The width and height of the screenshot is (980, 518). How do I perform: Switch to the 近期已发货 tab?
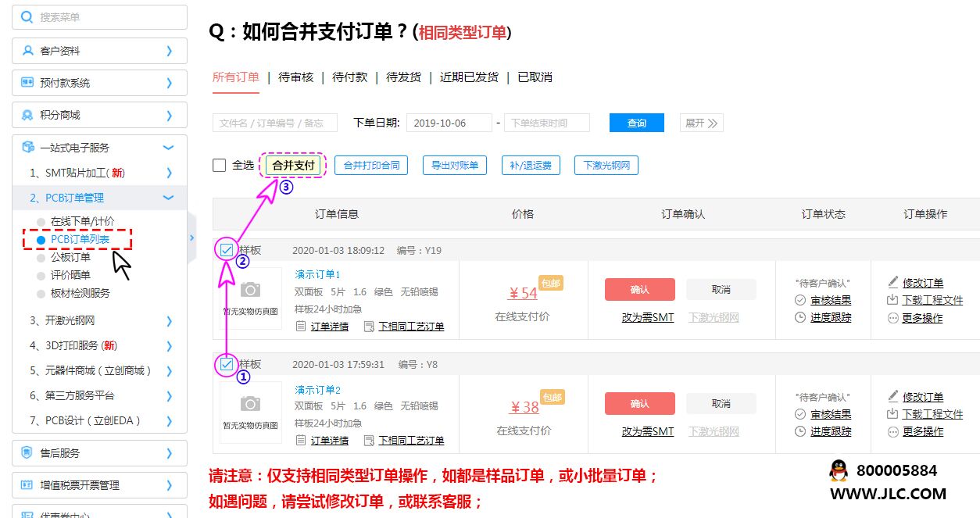pyautogui.click(x=469, y=77)
